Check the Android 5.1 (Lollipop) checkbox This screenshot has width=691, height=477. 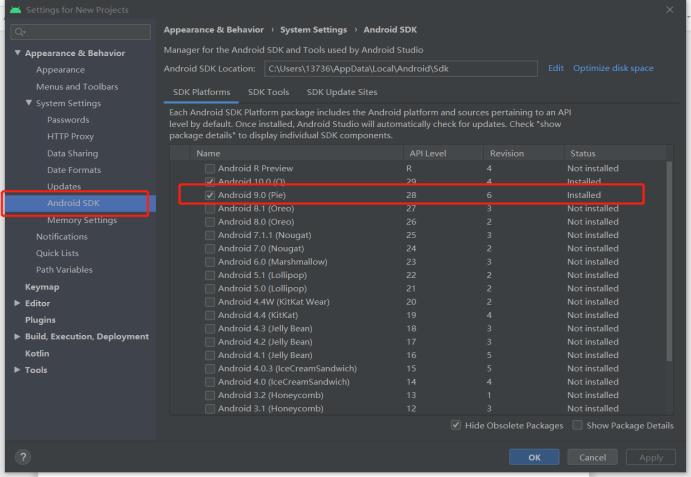click(210, 275)
